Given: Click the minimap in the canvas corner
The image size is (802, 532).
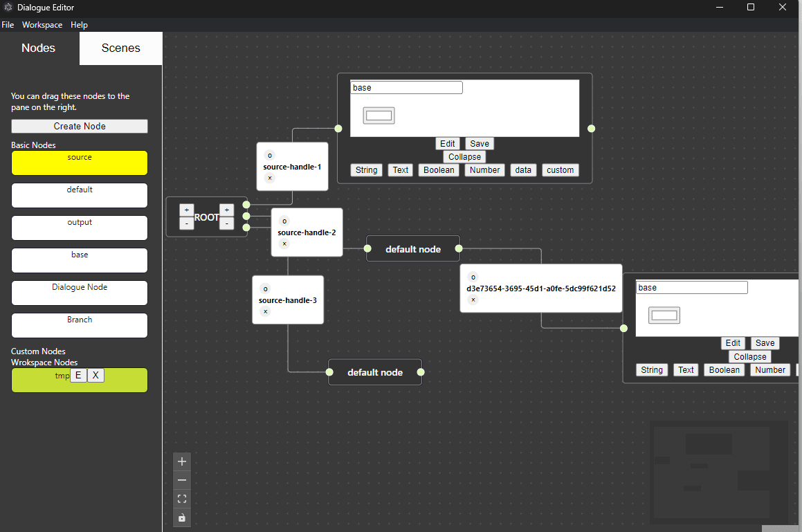Looking at the screenshot, I should click(718, 470).
